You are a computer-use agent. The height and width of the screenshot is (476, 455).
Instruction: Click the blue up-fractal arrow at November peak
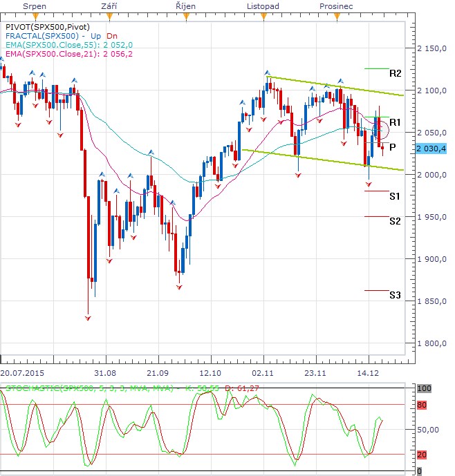(266, 73)
